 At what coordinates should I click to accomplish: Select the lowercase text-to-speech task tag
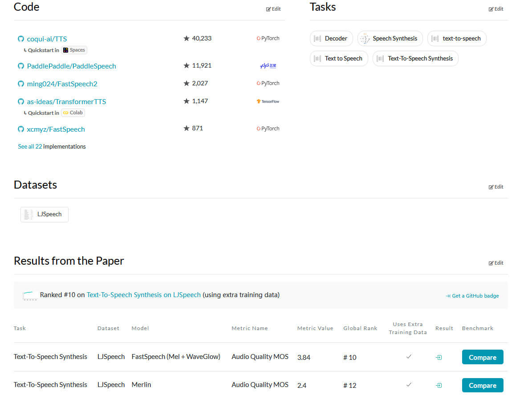457,38
